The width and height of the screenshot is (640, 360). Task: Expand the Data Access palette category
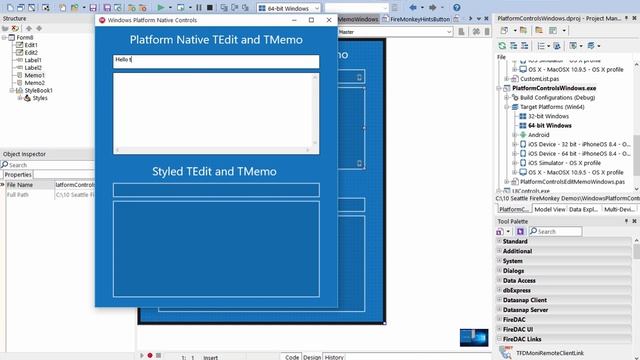click(499, 280)
